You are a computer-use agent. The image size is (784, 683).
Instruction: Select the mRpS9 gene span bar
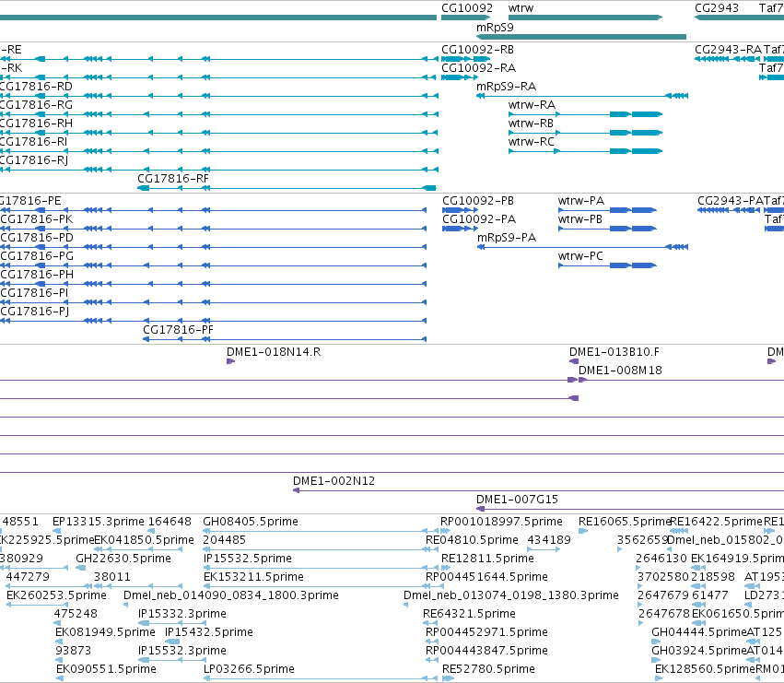tap(581, 37)
